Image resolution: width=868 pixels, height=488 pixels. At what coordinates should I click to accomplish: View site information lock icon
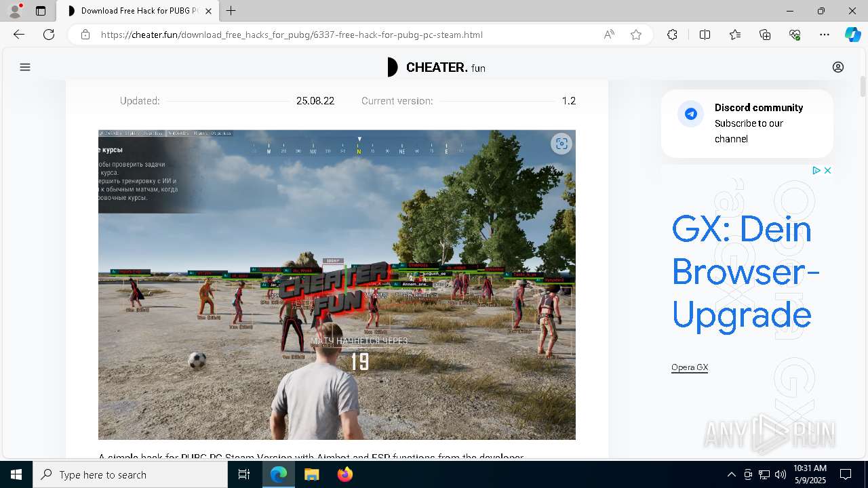coord(85,35)
